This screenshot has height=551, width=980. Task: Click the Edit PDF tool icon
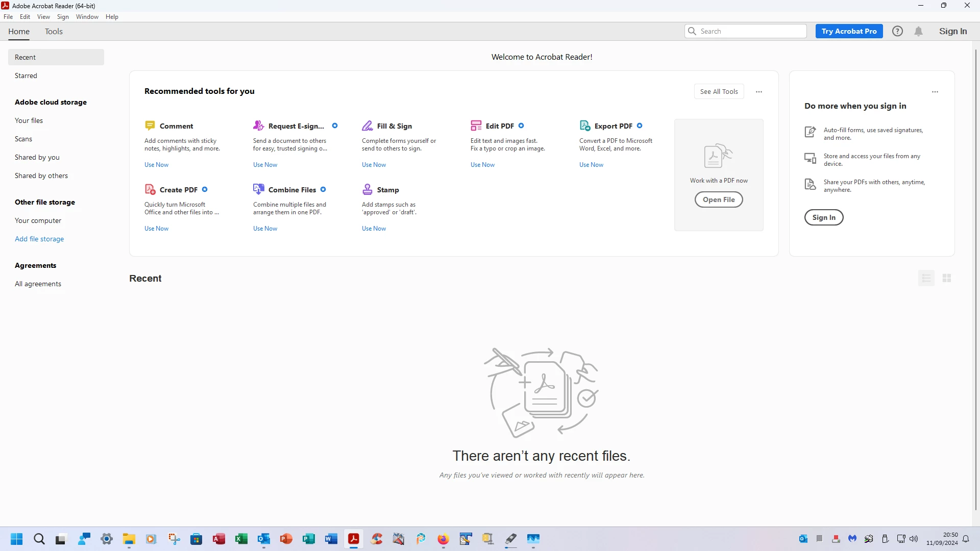[x=476, y=126]
